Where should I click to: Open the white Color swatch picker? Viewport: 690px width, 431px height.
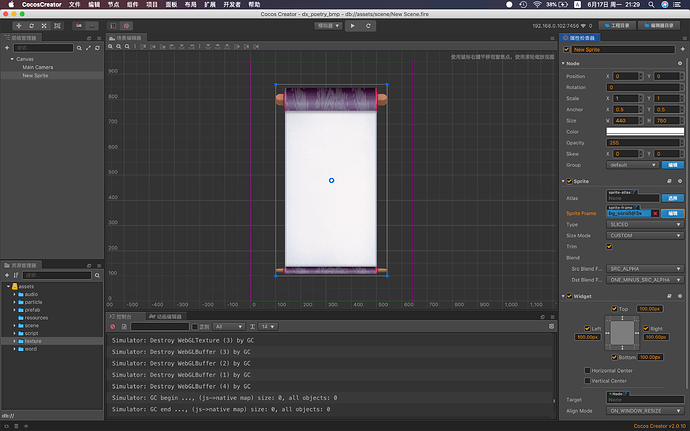click(x=644, y=131)
